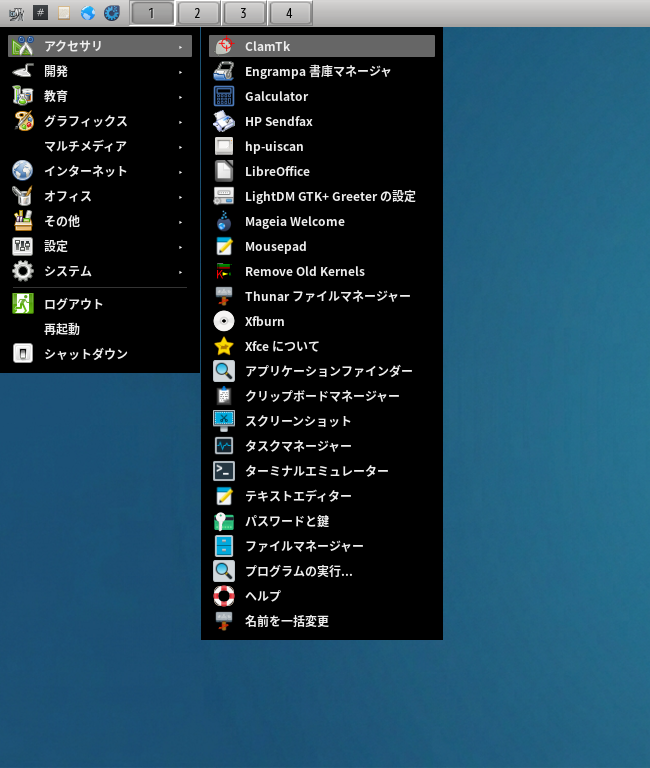Launch the web browser globe in panel
Viewport: 650px width, 768px height.
pyautogui.click(x=88, y=13)
